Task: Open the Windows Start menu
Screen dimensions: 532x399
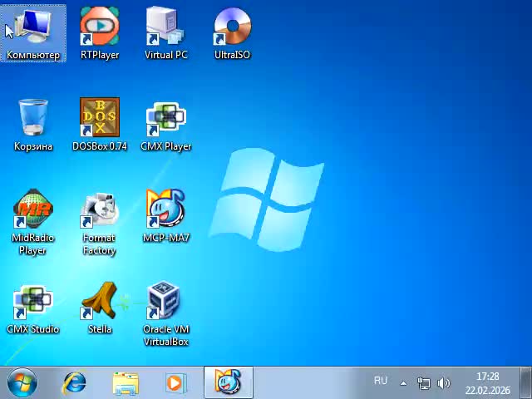Action: 22,382
